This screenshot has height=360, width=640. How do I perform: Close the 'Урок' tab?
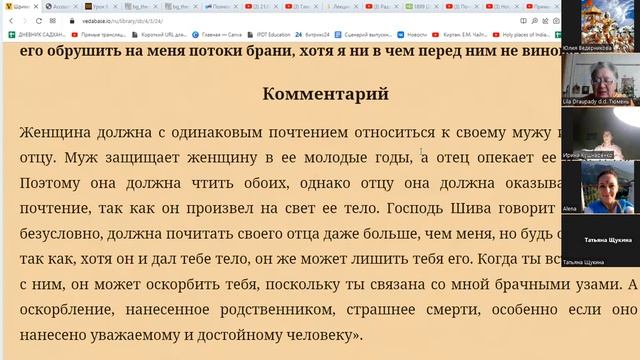pos(115,7)
